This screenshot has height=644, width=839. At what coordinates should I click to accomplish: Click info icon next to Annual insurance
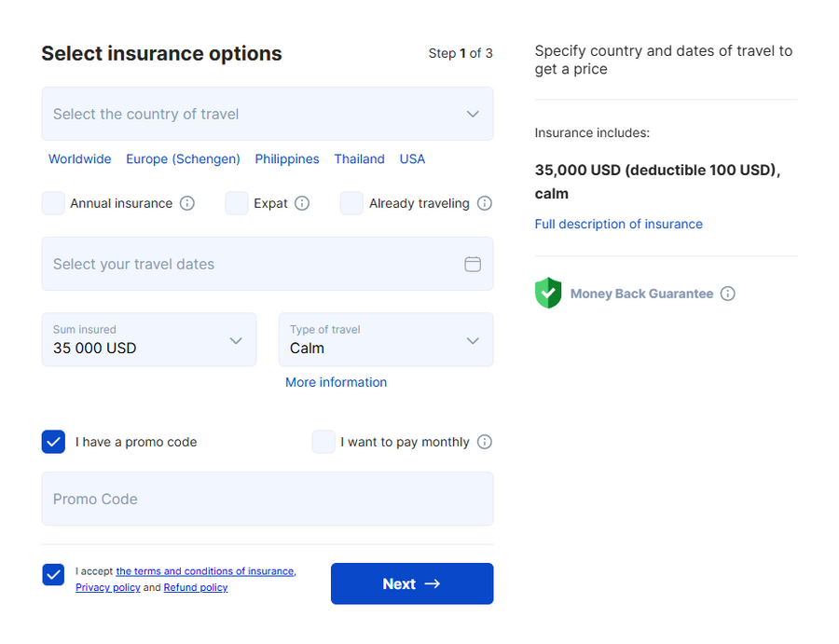[187, 203]
